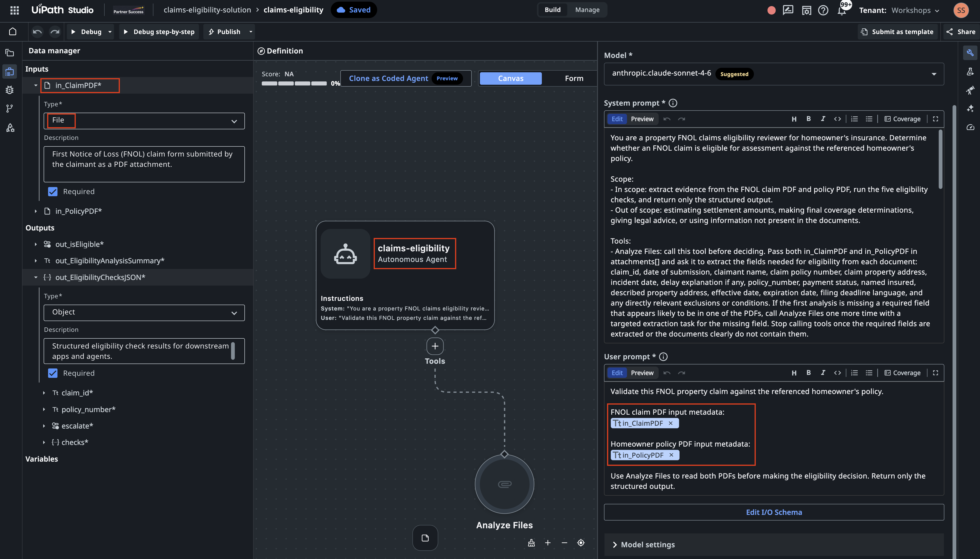The height and width of the screenshot is (559, 980).
Task: Open the Model dropdown claude-sonnet-4-6
Action: pos(774,74)
